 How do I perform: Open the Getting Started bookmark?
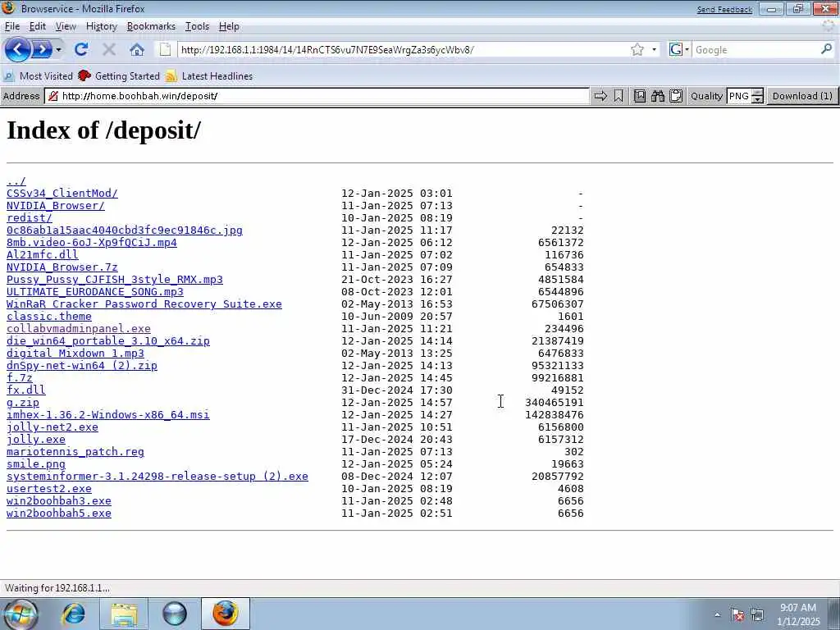(x=119, y=76)
